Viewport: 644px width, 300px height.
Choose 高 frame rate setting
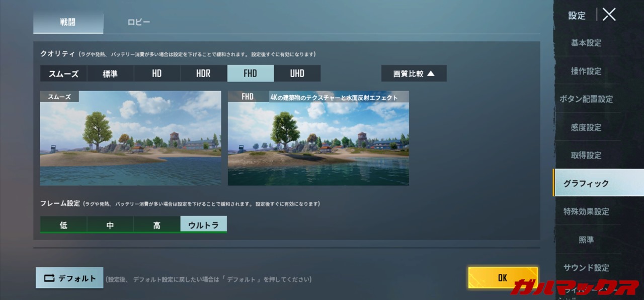(157, 225)
